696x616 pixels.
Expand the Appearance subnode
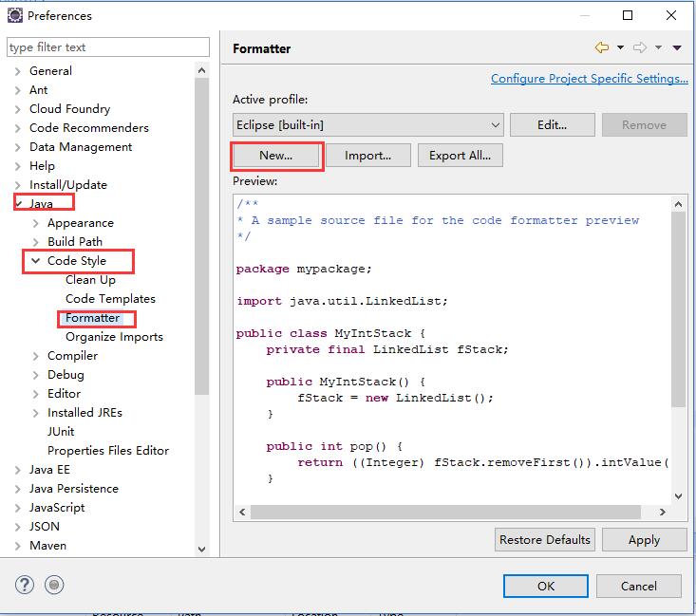tap(36, 223)
